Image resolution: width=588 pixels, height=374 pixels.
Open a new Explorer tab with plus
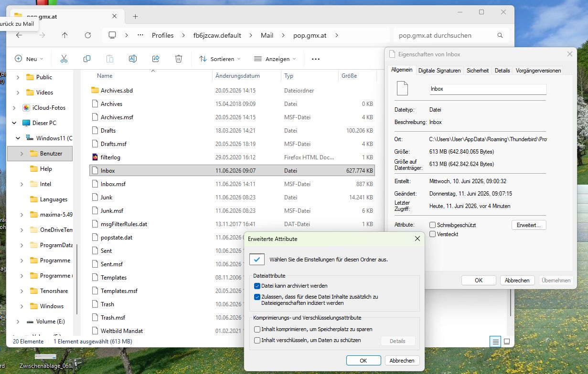(x=135, y=16)
